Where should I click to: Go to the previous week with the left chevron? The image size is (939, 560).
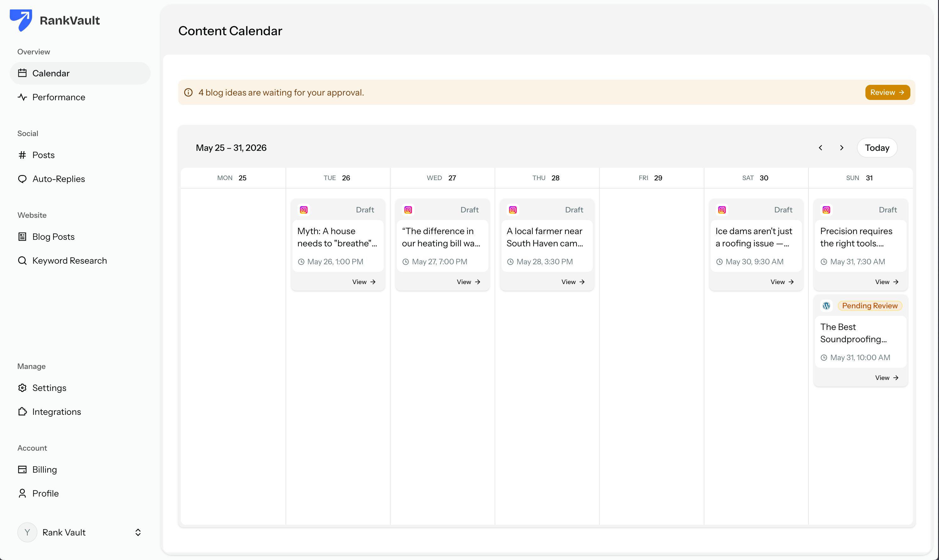click(820, 148)
